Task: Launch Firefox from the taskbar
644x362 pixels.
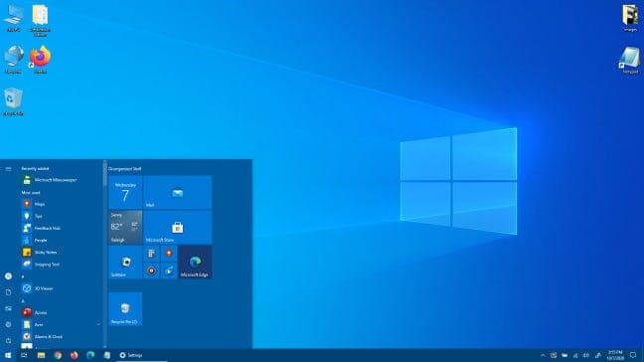Action: click(74, 355)
